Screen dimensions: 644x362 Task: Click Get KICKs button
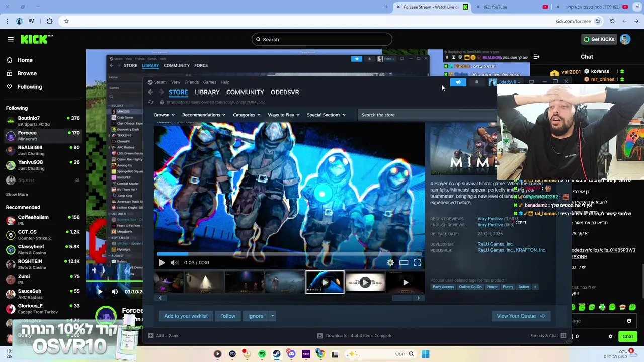coord(598,39)
